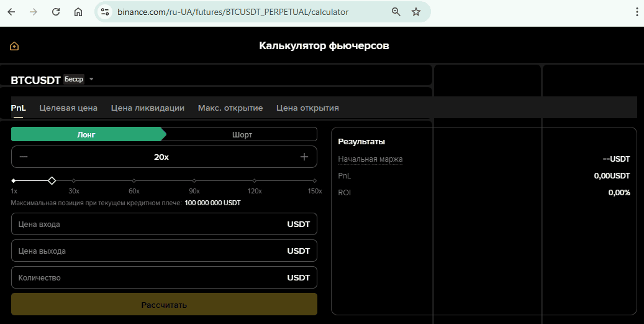
Task: Bookmark this page with the star icon
Action: click(x=416, y=12)
